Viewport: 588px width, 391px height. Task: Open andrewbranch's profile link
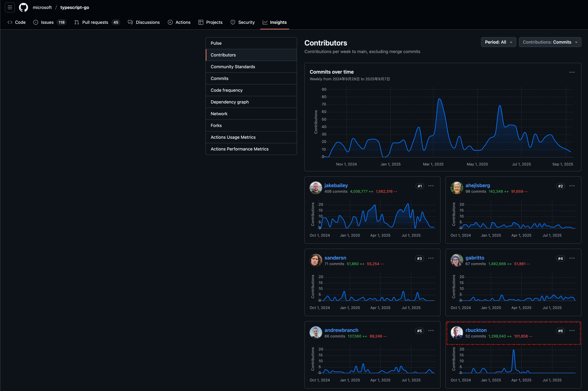click(341, 330)
